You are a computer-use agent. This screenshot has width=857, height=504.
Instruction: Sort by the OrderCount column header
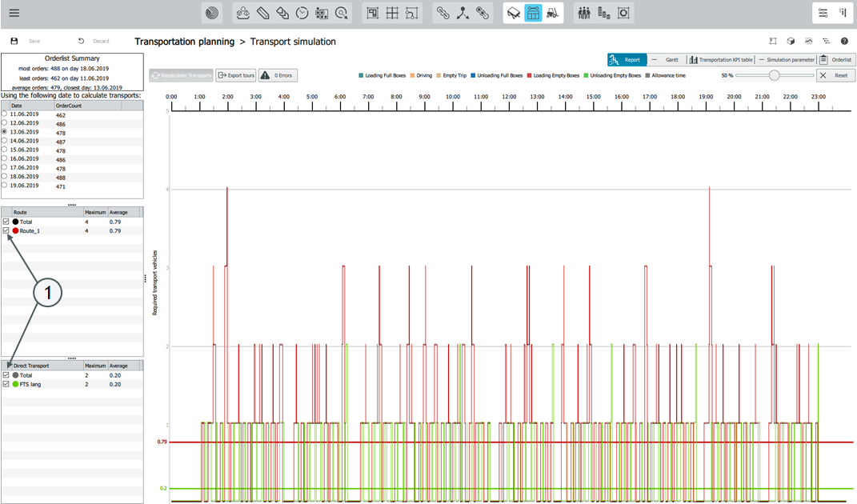[87, 106]
